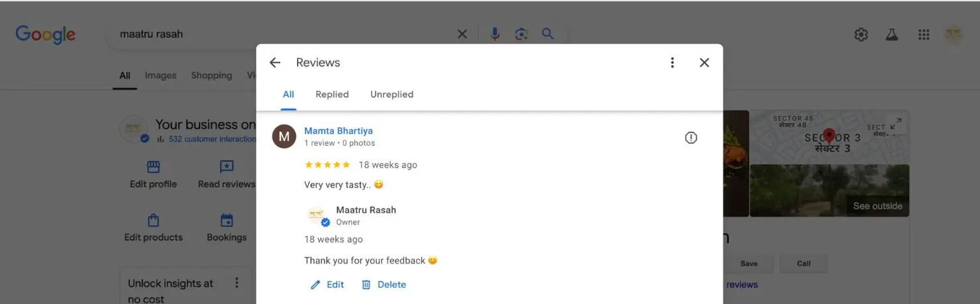Open the Google apps grid
The width and height of the screenshot is (980, 304).
pos(924,35)
